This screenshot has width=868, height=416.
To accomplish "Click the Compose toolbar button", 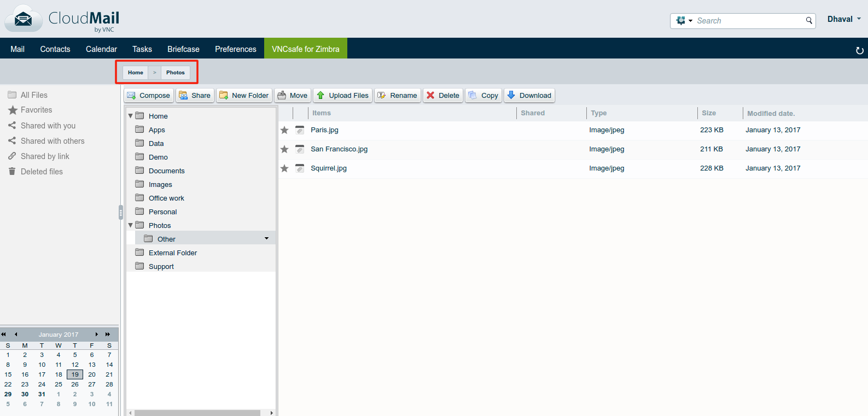I will [149, 95].
